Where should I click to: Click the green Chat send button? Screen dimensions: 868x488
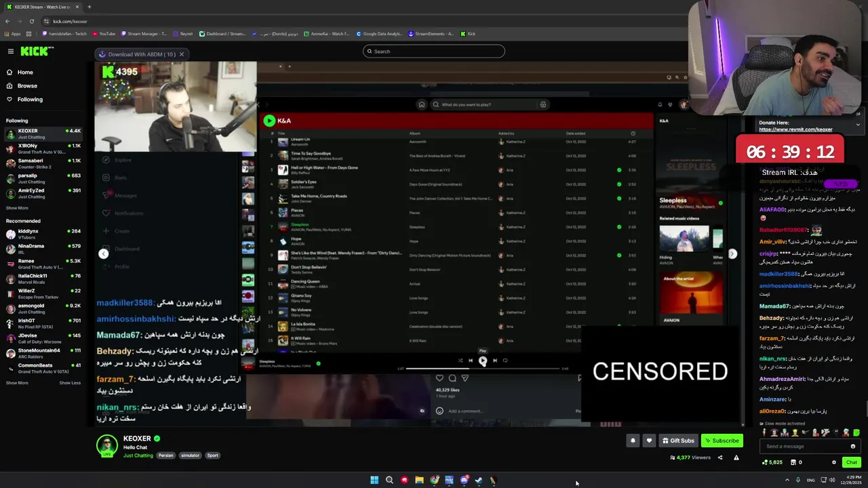[851, 462]
